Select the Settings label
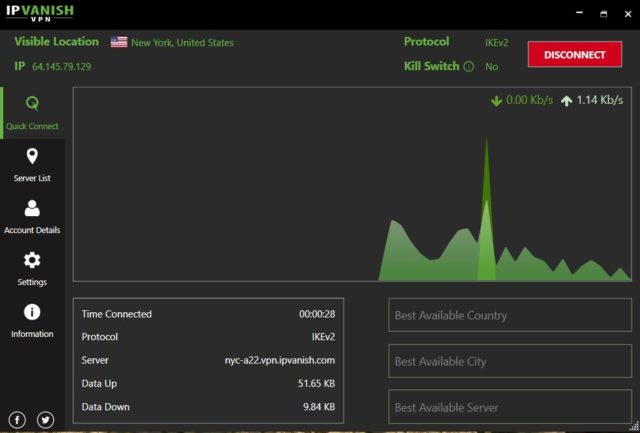Screen dimensions: 640x433 (32, 282)
